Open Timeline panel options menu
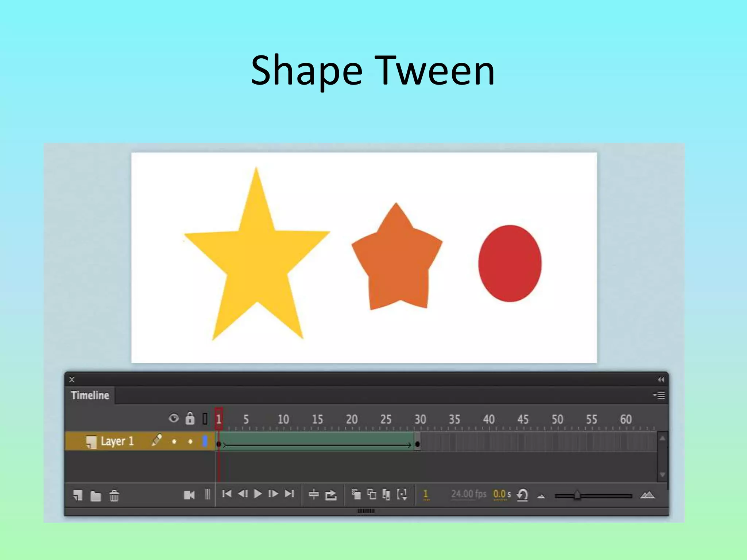 tap(659, 395)
